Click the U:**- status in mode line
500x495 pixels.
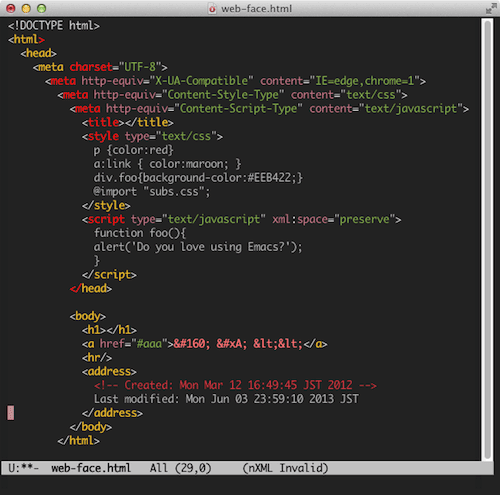tap(23, 468)
